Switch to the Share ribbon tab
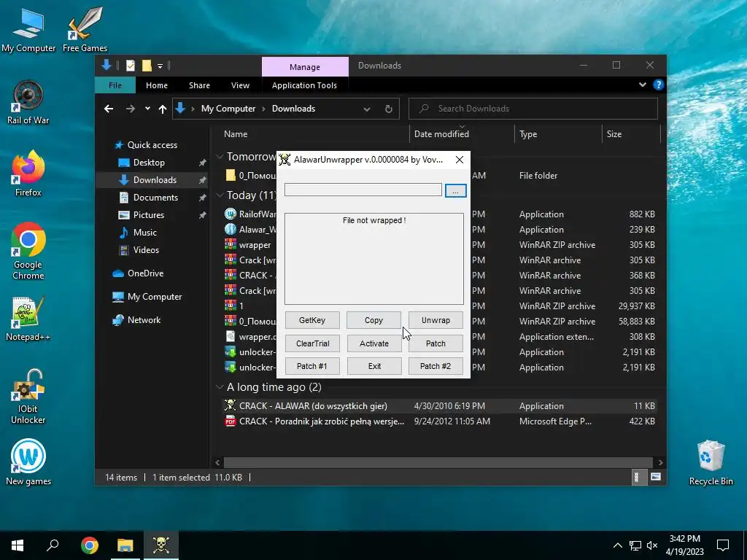747x560 pixels. (199, 85)
